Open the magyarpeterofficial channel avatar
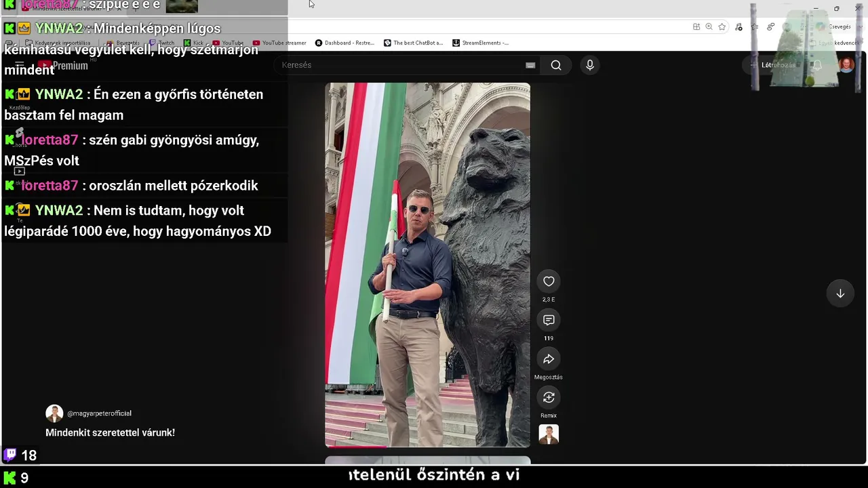The height and width of the screenshot is (488, 868). click(54, 413)
